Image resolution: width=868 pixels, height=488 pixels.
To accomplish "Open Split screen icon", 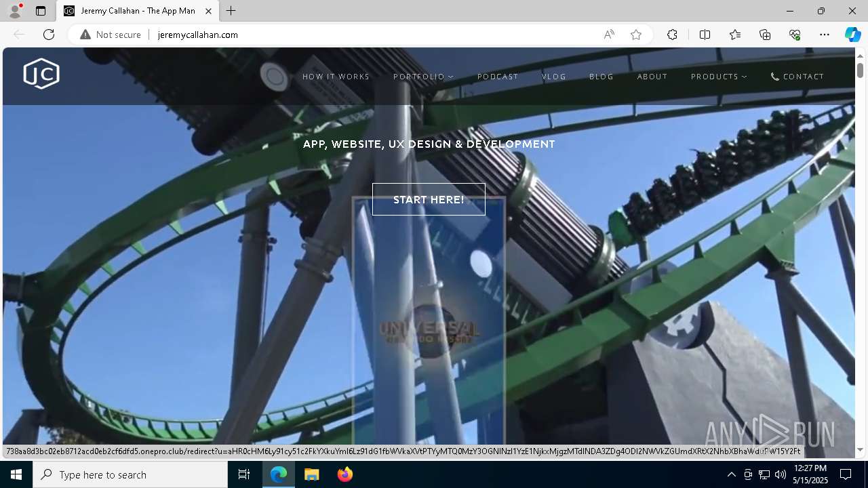I will click(705, 35).
